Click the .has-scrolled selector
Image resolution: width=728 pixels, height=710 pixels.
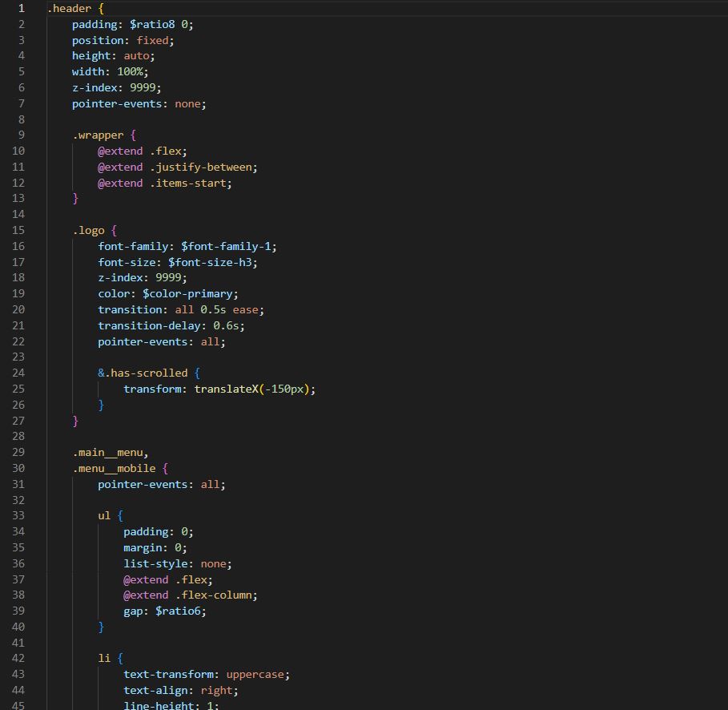146,373
